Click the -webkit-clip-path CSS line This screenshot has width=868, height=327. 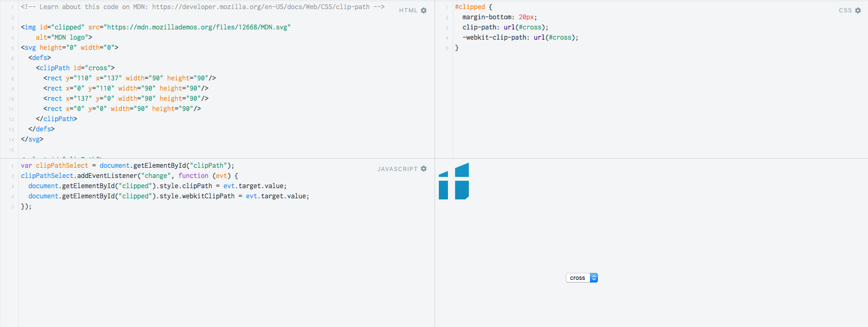(x=520, y=38)
